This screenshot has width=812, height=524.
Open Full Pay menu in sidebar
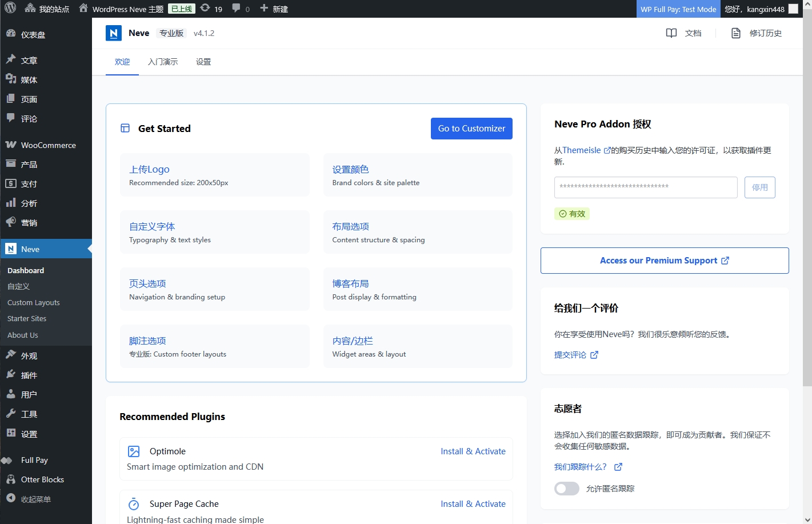[46, 460]
